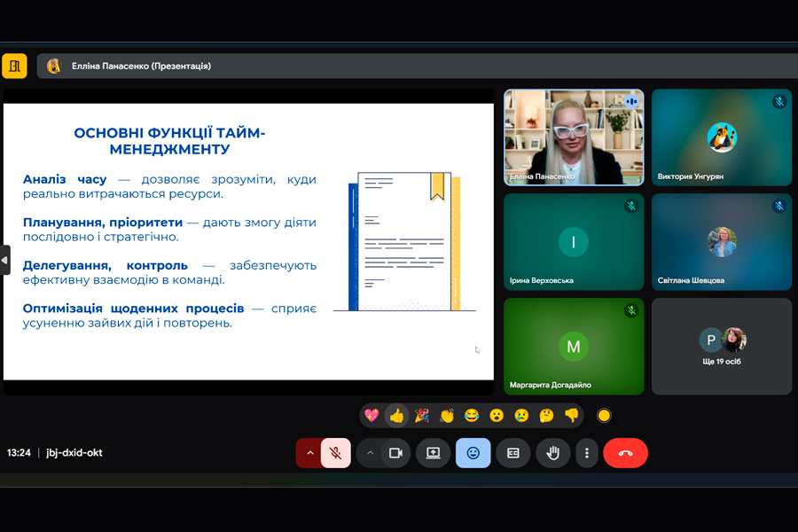Send the crying face reaction
Viewport: 798px width, 532px height.
[x=521, y=416]
